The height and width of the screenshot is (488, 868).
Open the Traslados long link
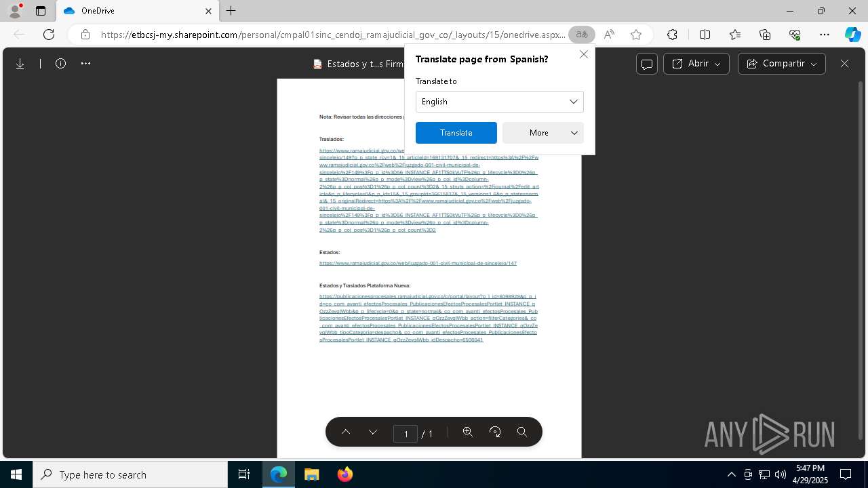[x=429, y=190]
